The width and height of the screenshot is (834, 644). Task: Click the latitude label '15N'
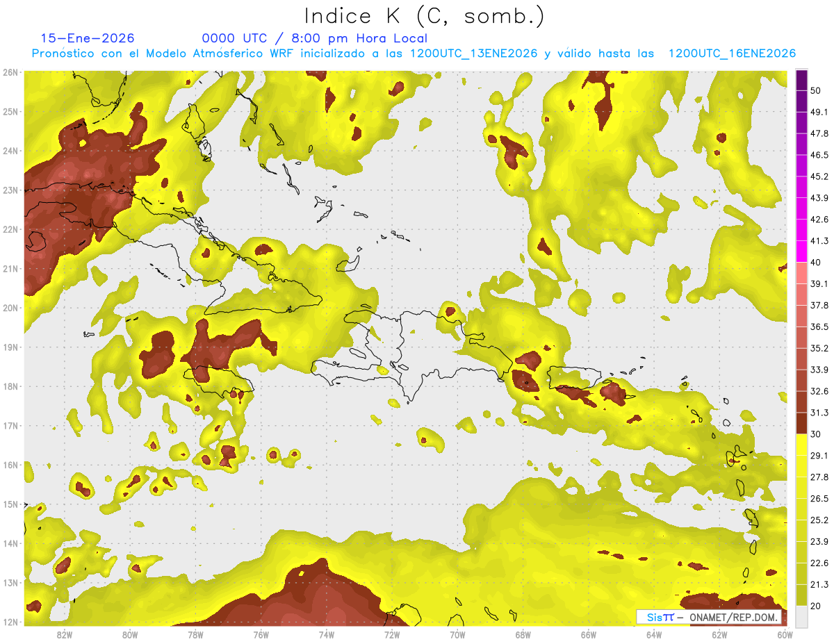click(10, 504)
